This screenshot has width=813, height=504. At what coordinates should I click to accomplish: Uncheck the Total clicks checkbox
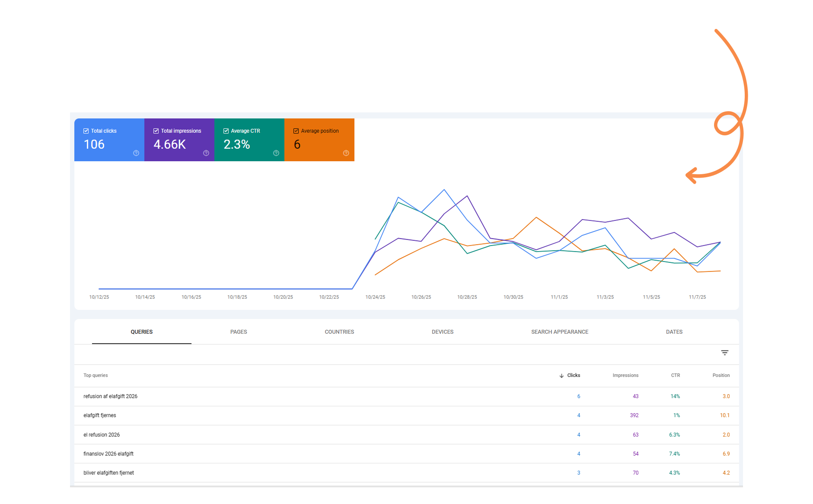(86, 131)
